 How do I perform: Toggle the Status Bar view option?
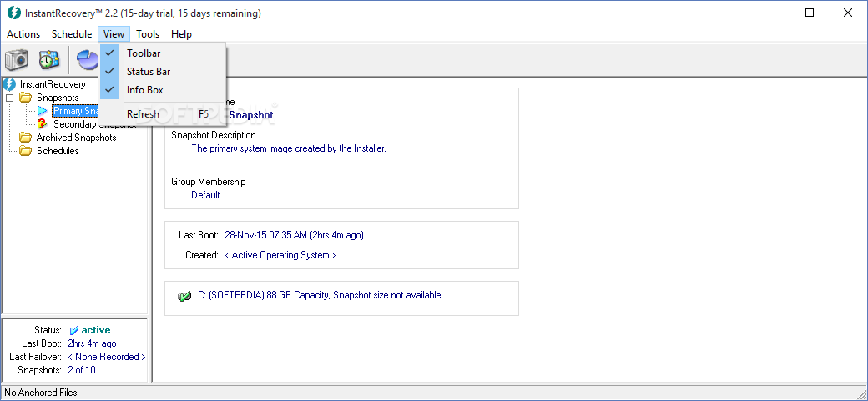click(163, 72)
